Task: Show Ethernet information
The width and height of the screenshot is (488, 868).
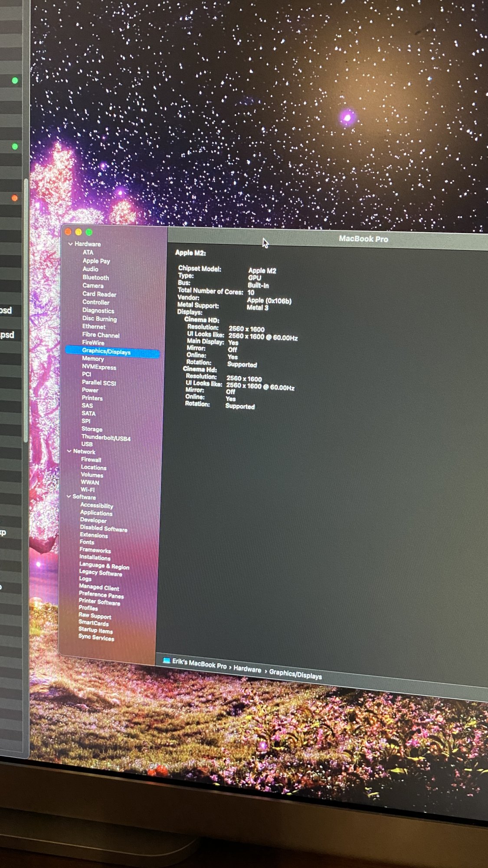Action: [94, 326]
